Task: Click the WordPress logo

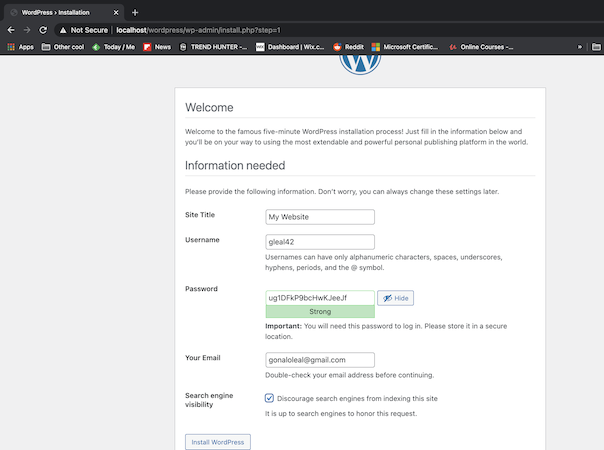Action: tap(360, 64)
